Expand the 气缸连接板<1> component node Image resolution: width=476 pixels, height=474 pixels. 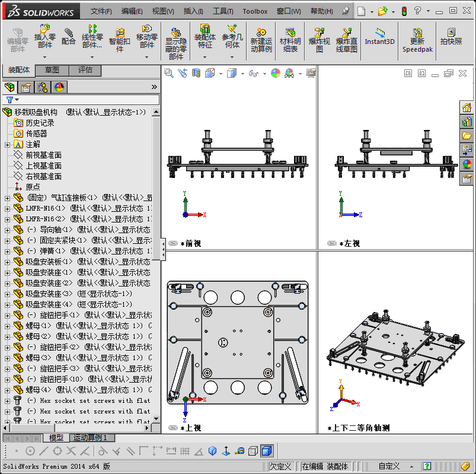pyautogui.click(x=7, y=198)
